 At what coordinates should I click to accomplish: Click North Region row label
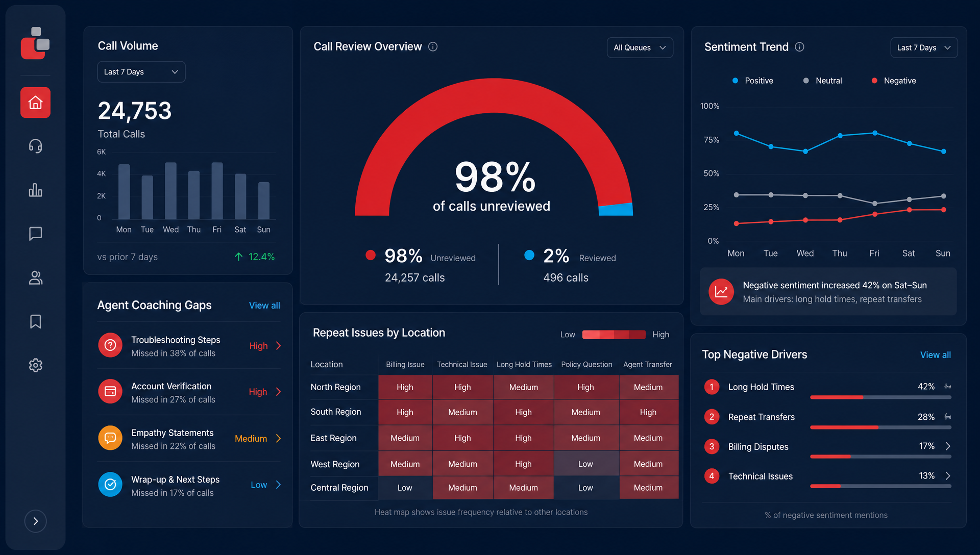click(336, 387)
